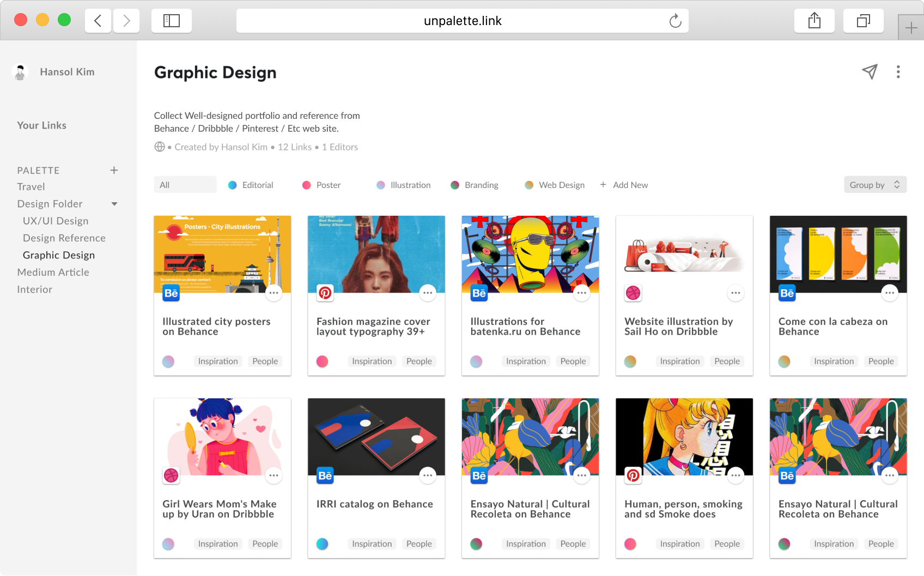Click color dot on Illustrated city posters card
Image resolution: width=924 pixels, height=576 pixels.
tap(168, 361)
